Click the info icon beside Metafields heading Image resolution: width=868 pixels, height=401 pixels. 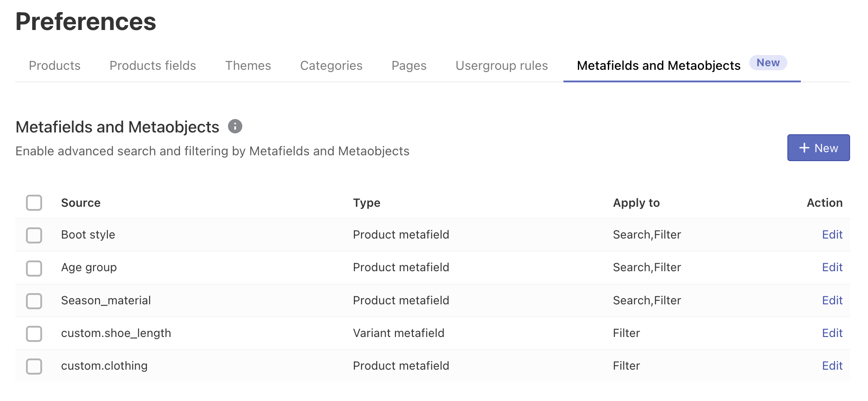tap(235, 127)
